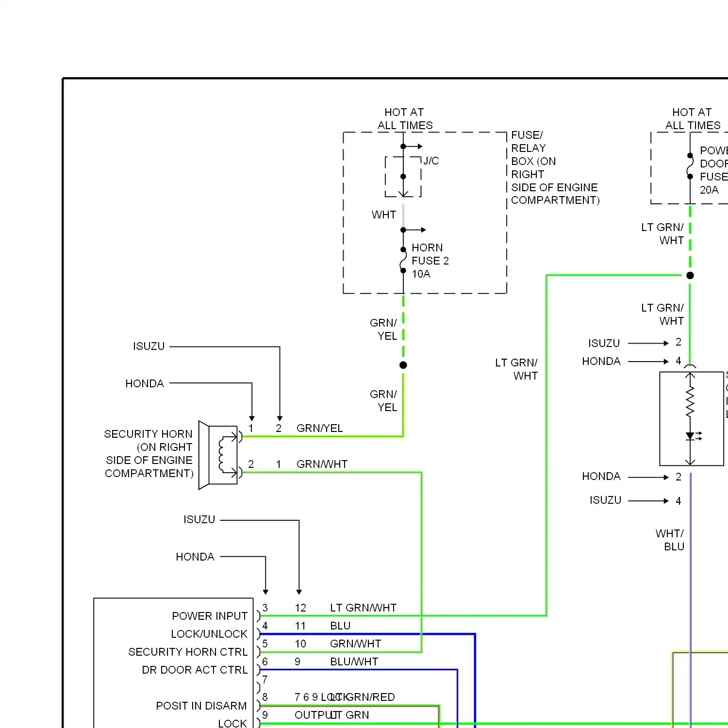Click the 'LOCK/UNLOCK' pin label
This screenshot has width=728, height=728.
coord(209,634)
